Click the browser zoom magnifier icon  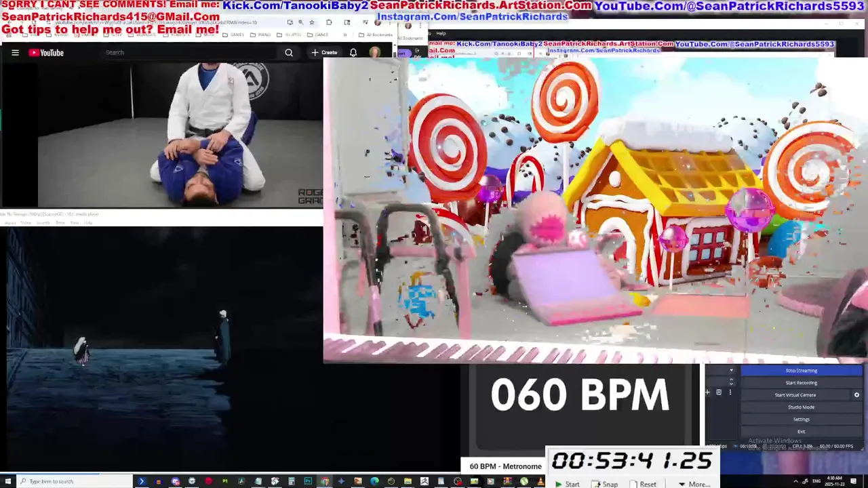point(300,22)
